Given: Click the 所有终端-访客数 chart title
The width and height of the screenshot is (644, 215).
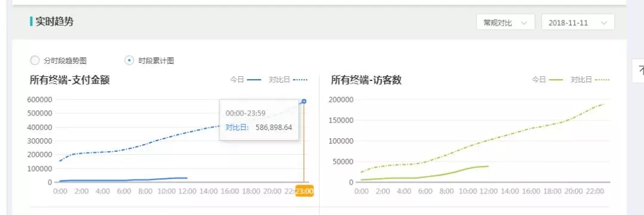Looking at the screenshot, I should (366, 80).
